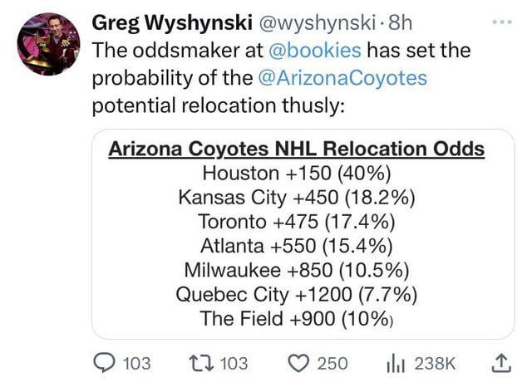Image resolution: width=532 pixels, height=392 pixels.
Task: Click the Quebec City +1200 odds line
Action: 297,294
